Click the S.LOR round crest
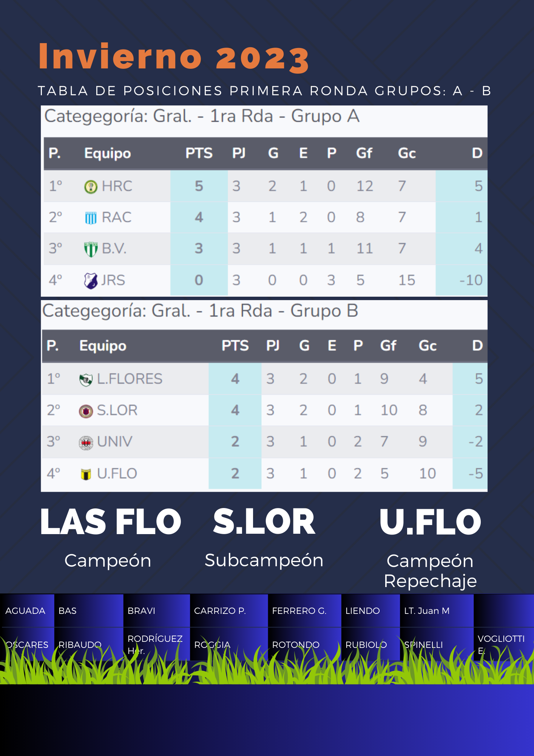Screen dimensions: 534x756 [x=86, y=411]
